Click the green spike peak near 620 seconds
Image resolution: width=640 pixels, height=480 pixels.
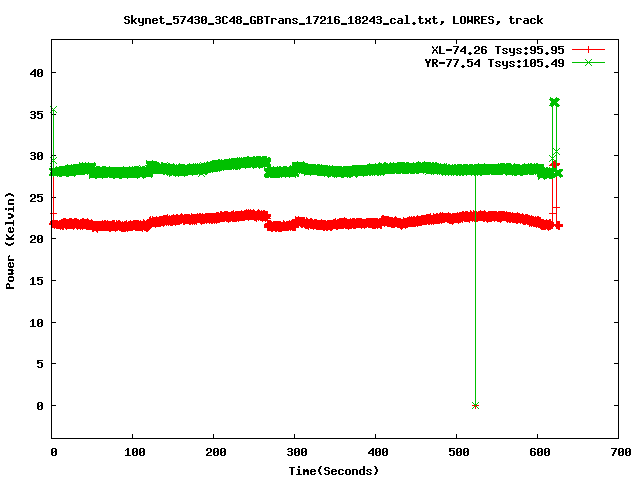554,102
